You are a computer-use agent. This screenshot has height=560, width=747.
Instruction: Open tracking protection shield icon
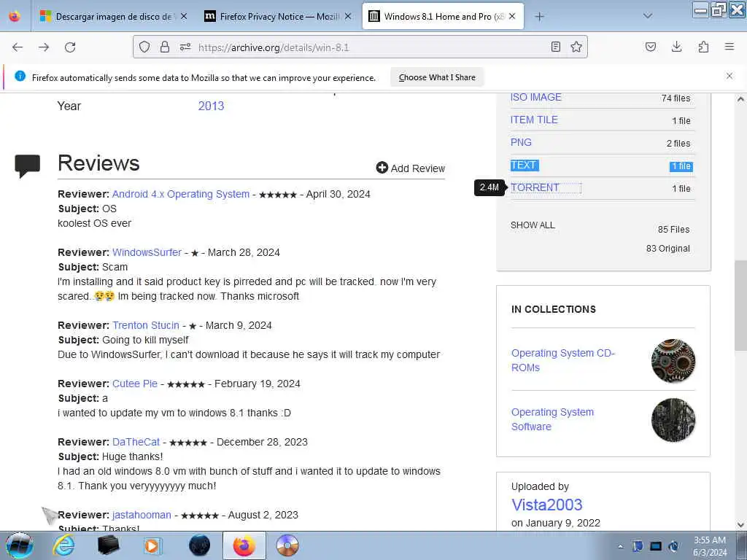pyautogui.click(x=144, y=47)
